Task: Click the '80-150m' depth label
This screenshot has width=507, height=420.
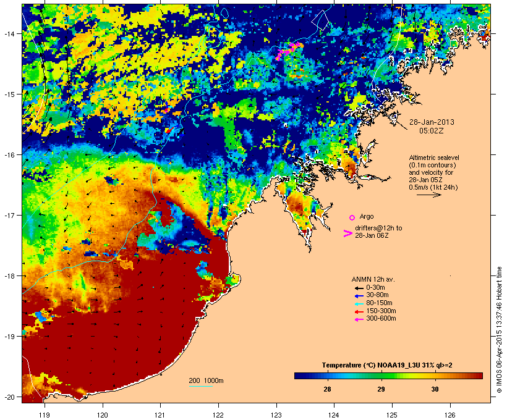Action: pos(379,303)
